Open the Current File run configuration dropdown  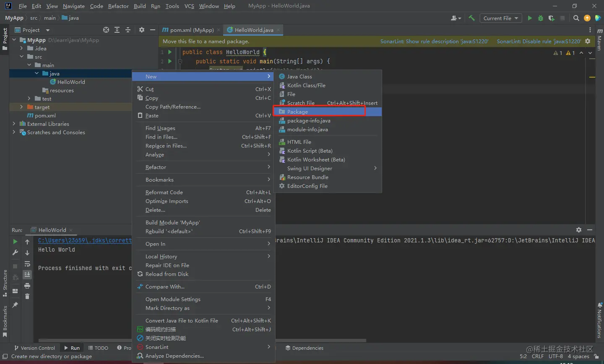pyautogui.click(x=501, y=18)
